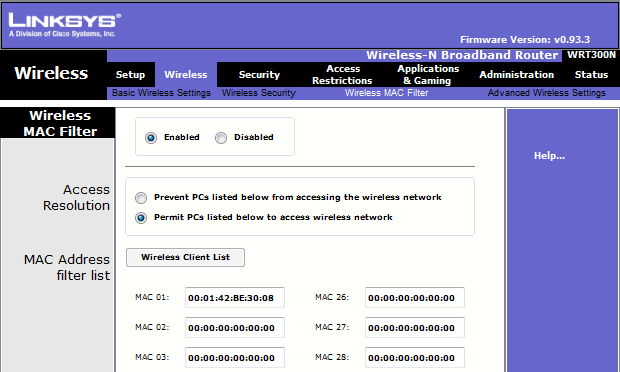Click the MAC Address filter list label
This screenshot has height=372, width=620.
tap(67, 267)
